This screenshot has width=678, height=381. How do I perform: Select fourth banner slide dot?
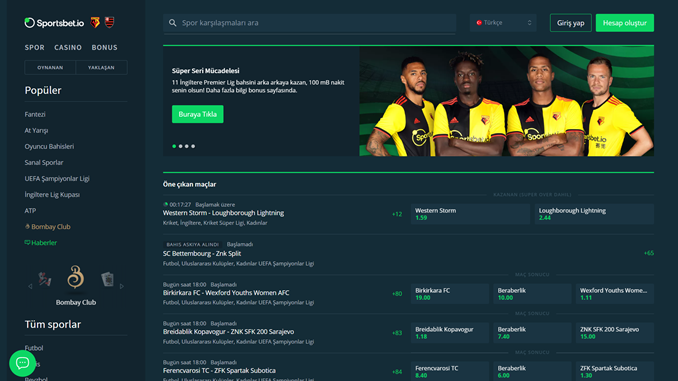(193, 146)
